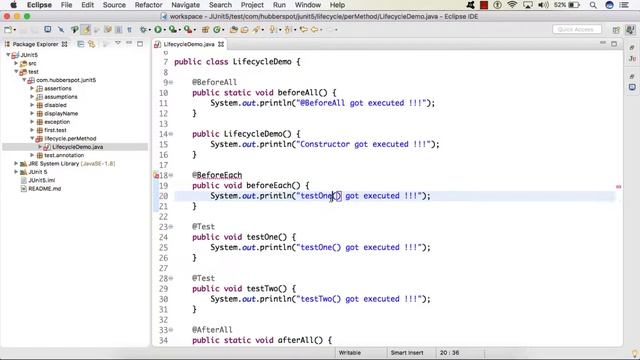Open the Debug button dropdown arrow

pyautogui.click(x=150, y=30)
